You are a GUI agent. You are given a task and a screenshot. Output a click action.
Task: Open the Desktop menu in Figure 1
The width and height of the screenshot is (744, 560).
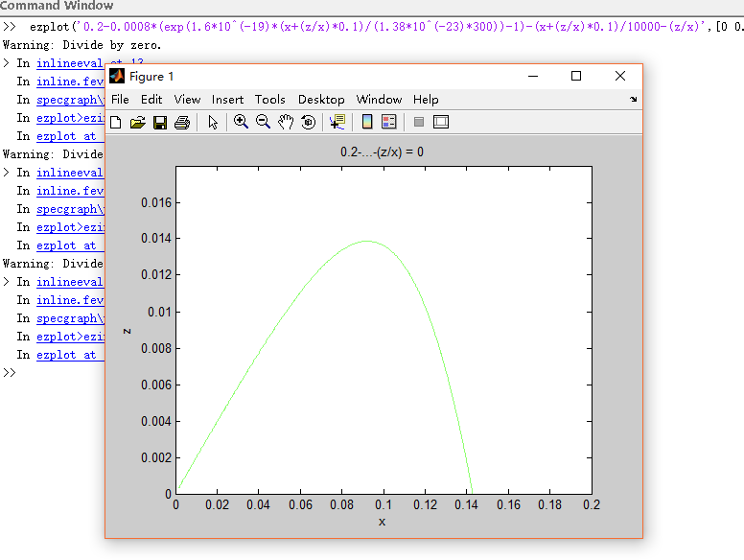click(x=321, y=100)
